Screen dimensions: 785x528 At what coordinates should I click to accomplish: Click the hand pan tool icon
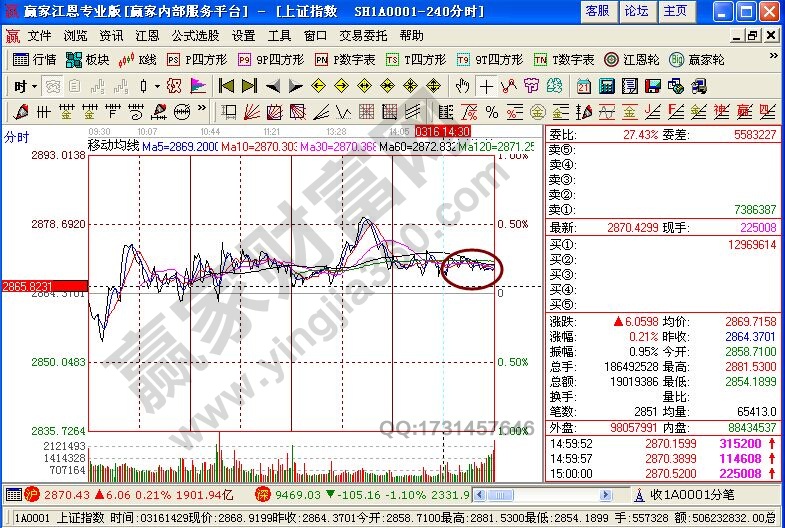(x=463, y=86)
